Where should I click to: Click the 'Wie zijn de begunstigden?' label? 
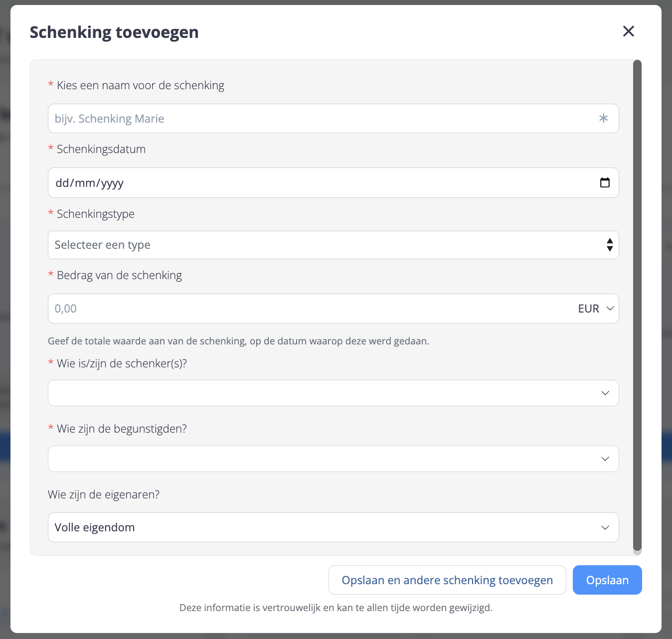click(x=122, y=429)
